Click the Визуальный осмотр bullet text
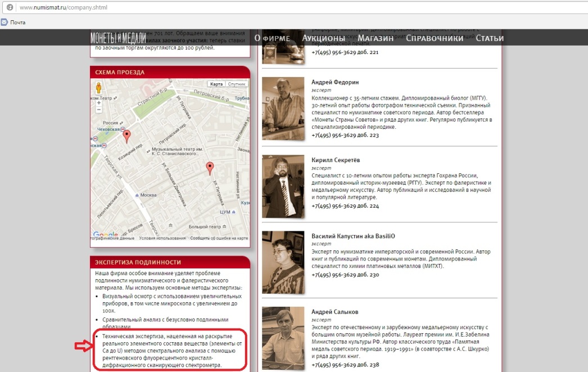 tap(172, 303)
